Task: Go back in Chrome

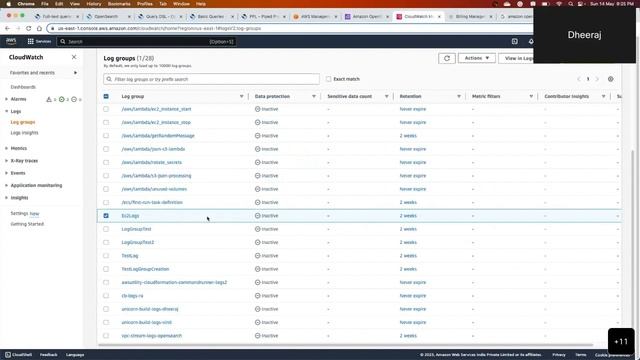Action: (x=7, y=28)
